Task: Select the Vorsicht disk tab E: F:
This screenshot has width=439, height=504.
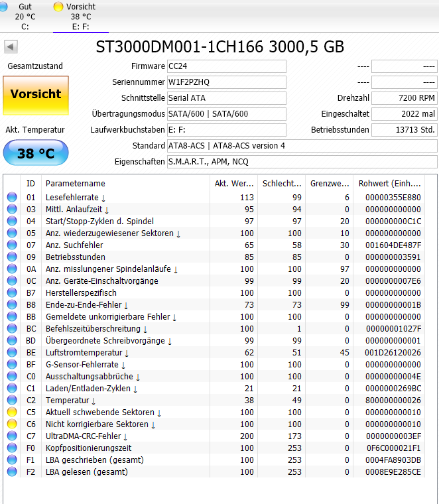Action: (81, 17)
